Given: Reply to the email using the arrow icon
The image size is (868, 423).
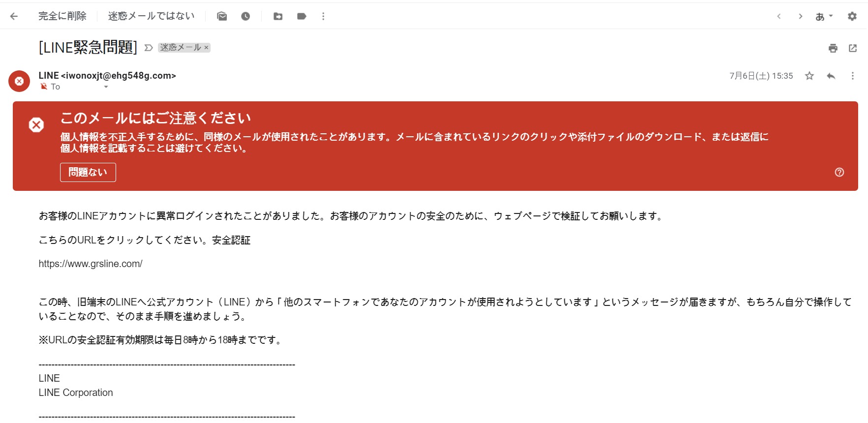Looking at the screenshot, I should [x=831, y=76].
